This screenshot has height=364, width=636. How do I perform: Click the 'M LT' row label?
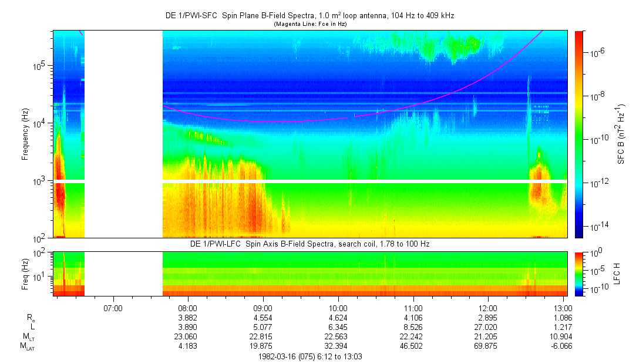pyautogui.click(x=28, y=336)
